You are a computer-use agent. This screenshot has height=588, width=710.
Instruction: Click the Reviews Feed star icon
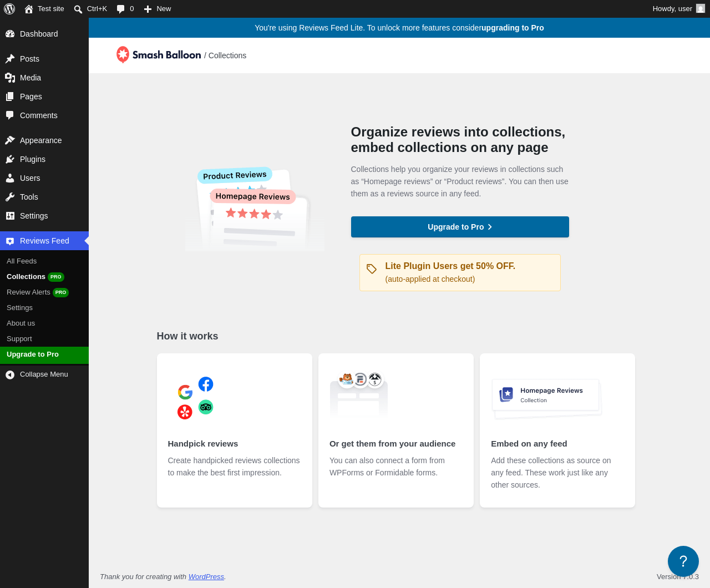tap(10, 241)
